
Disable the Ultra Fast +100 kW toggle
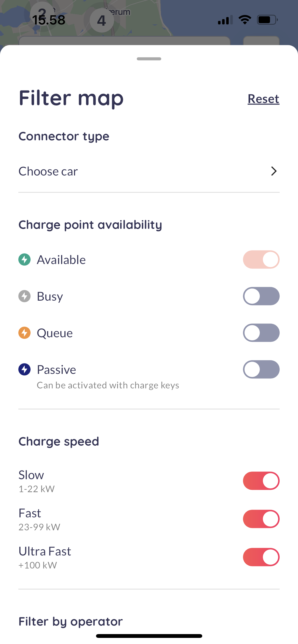261,557
